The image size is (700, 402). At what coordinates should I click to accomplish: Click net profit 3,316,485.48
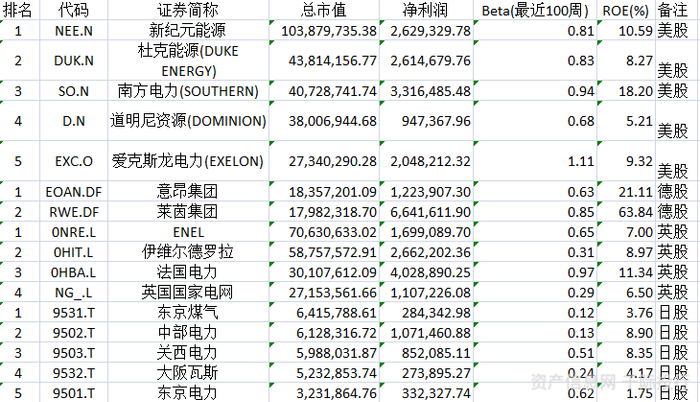426,91
